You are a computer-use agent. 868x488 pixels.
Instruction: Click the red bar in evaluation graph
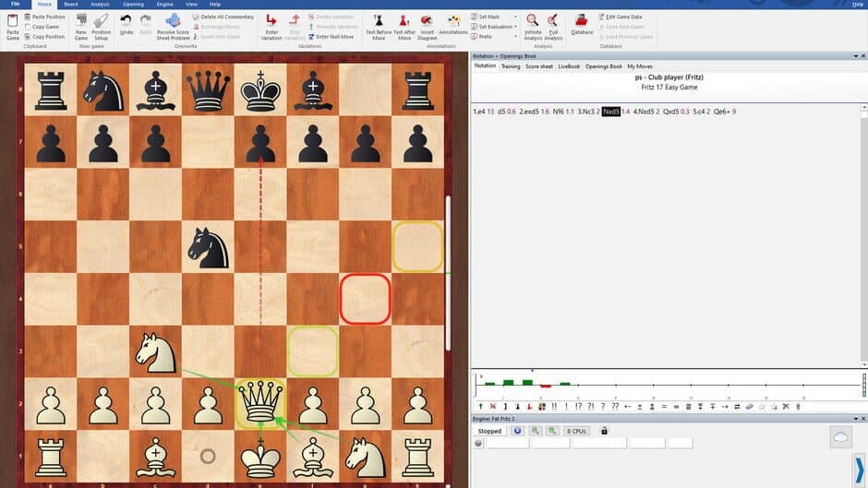pos(546,386)
